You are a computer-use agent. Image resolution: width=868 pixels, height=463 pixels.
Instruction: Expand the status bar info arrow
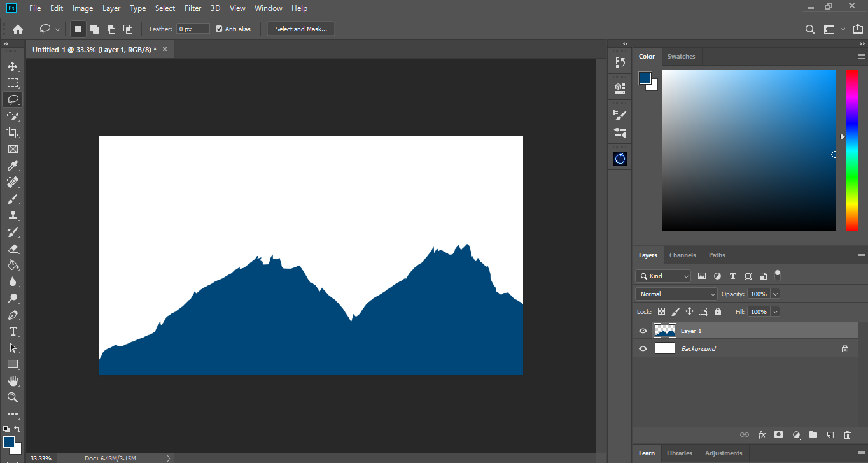(x=169, y=458)
